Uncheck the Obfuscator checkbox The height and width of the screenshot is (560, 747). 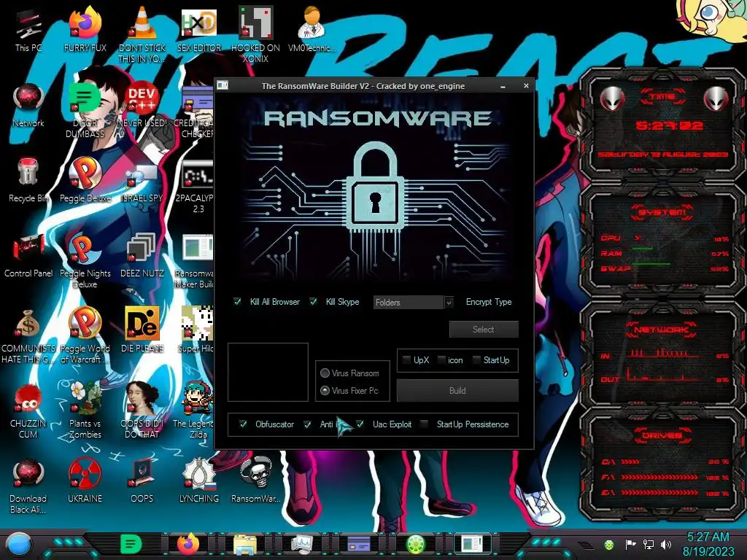click(x=243, y=424)
